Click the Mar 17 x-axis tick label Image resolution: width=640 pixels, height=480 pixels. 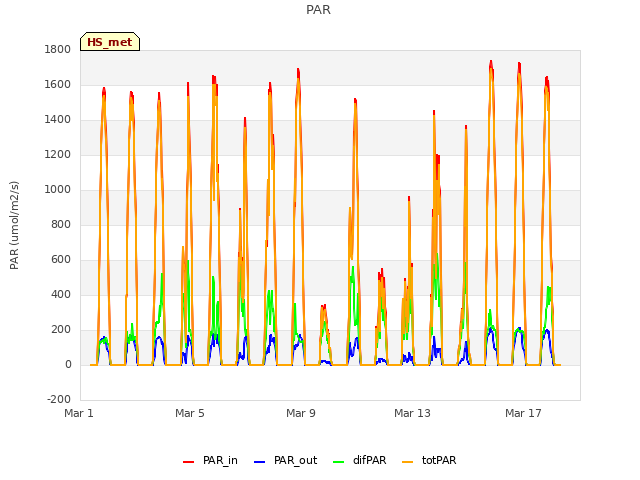tap(523, 413)
